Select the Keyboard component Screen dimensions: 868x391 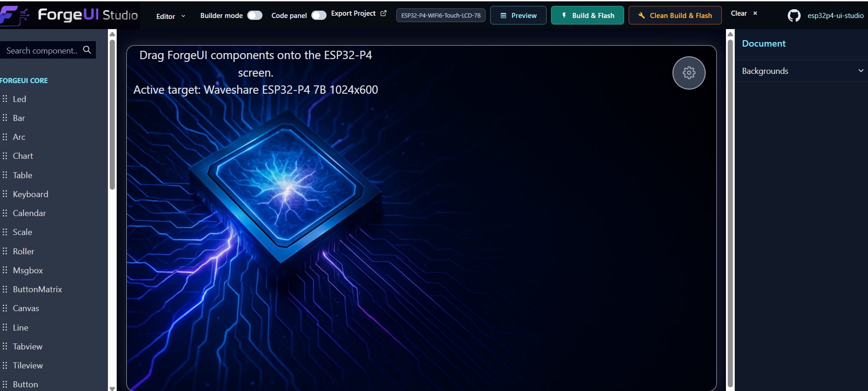pyautogui.click(x=30, y=194)
